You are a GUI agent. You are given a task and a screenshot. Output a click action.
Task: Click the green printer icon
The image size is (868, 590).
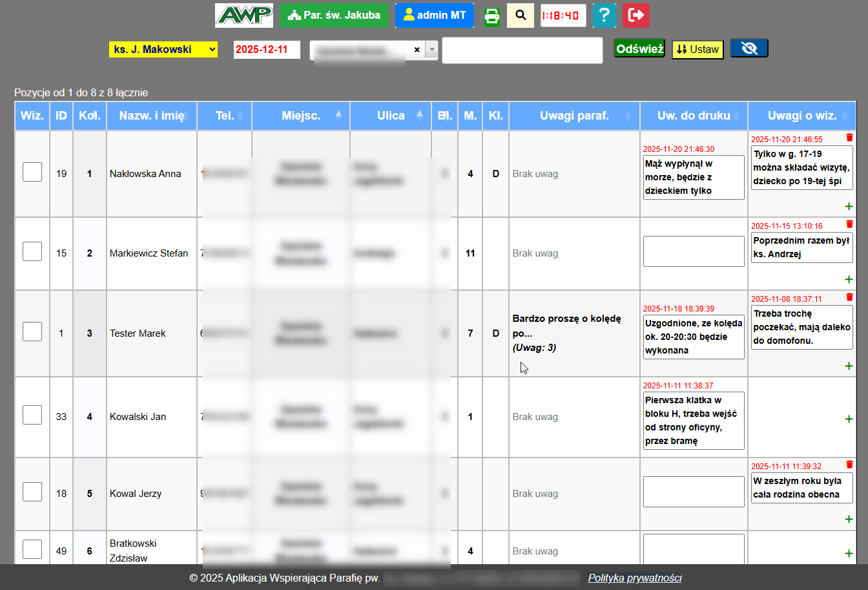pyautogui.click(x=492, y=16)
